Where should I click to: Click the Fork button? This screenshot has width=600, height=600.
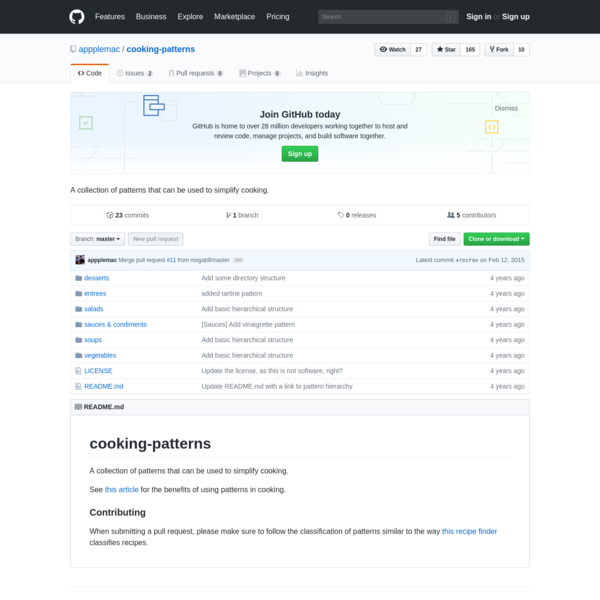pyautogui.click(x=499, y=50)
